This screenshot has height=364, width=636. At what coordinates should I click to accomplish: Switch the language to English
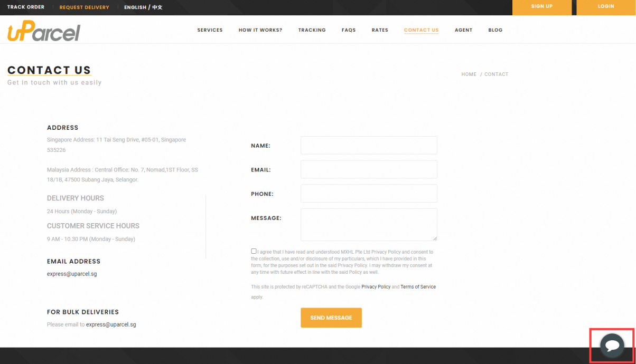pyautogui.click(x=135, y=7)
